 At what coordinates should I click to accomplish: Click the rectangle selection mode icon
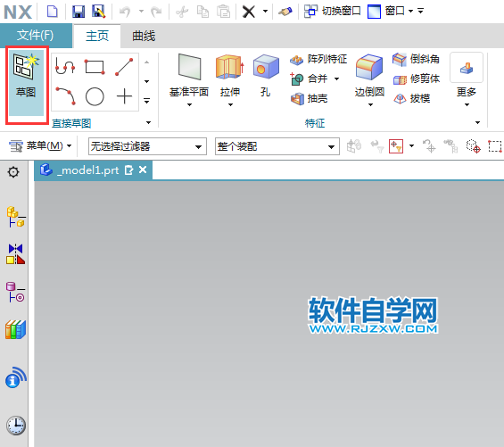[495, 146]
